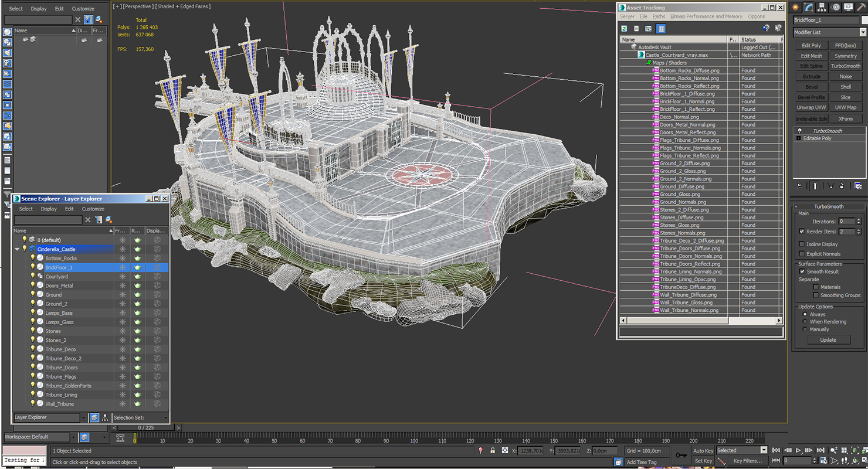Screen dimensions: 868x469
Task: Click the Auto Key button
Action: [703, 451]
